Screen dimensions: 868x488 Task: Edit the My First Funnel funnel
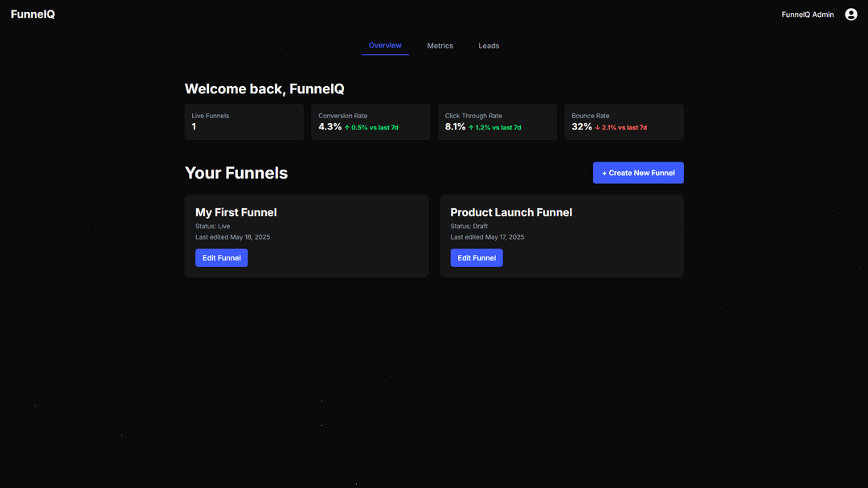[221, 257]
